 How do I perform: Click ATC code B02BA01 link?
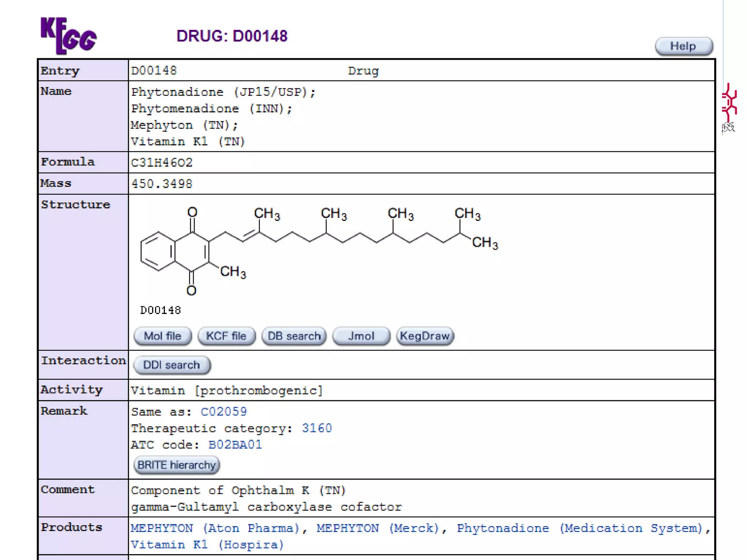pyautogui.click(x=235, y=445)
